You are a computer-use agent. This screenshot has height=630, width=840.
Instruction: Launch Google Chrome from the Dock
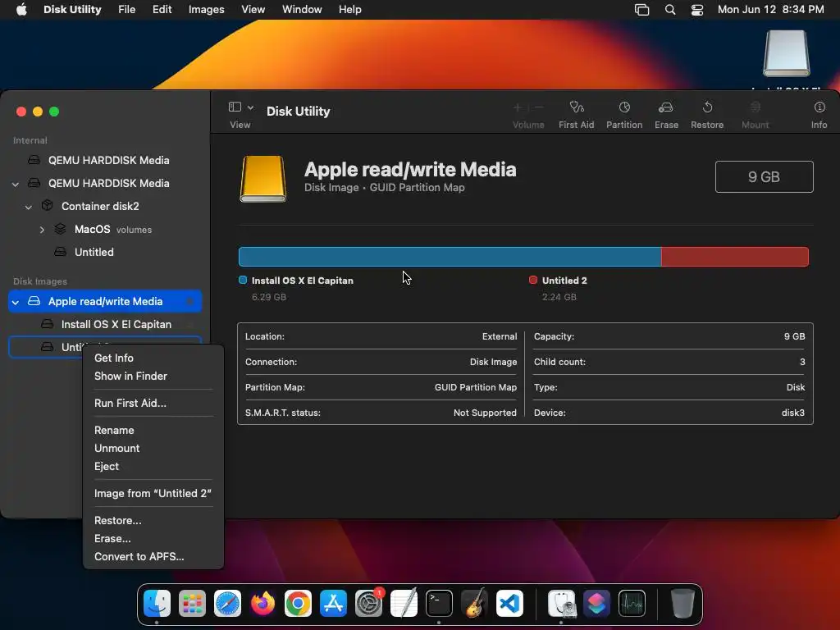pyautogui.click(x=299, y=604)
